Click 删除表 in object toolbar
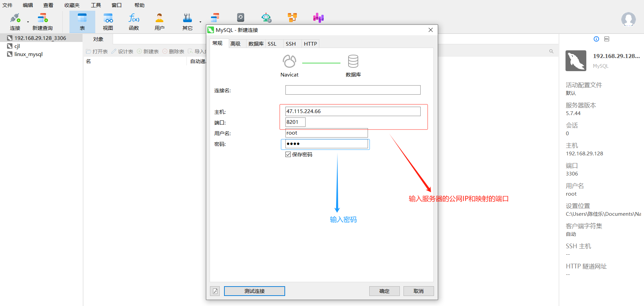 pos(173,51)
